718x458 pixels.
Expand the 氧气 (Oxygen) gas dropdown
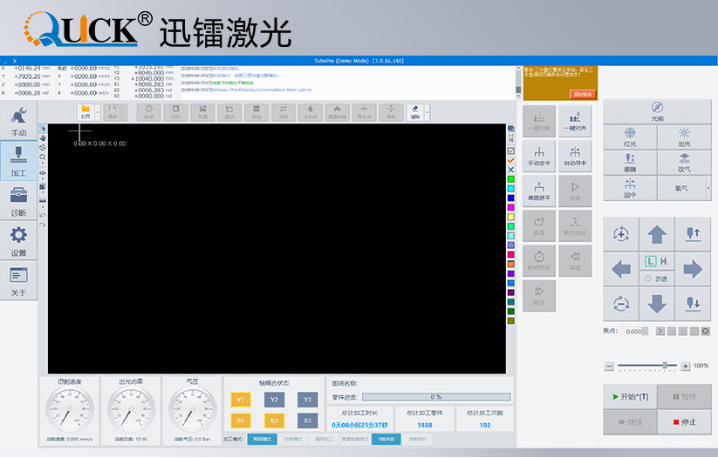click(x=709, y=187)
